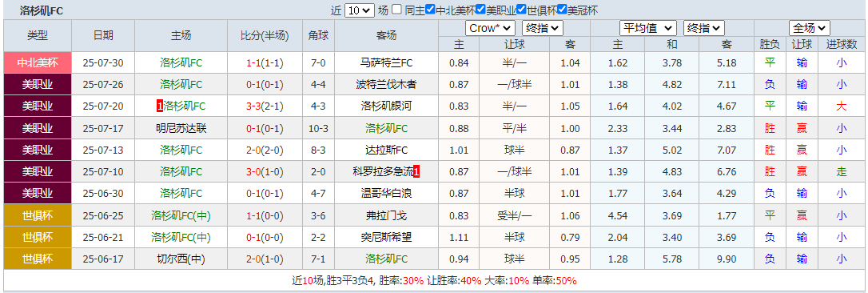Click the average odds value 4.54

618,215
